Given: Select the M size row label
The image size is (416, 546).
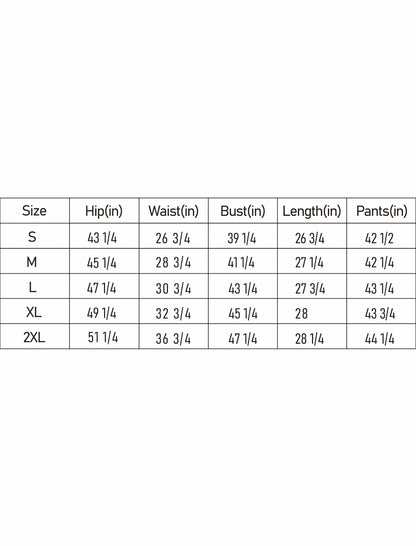Looking at the screenshot, I should (32, 262).
